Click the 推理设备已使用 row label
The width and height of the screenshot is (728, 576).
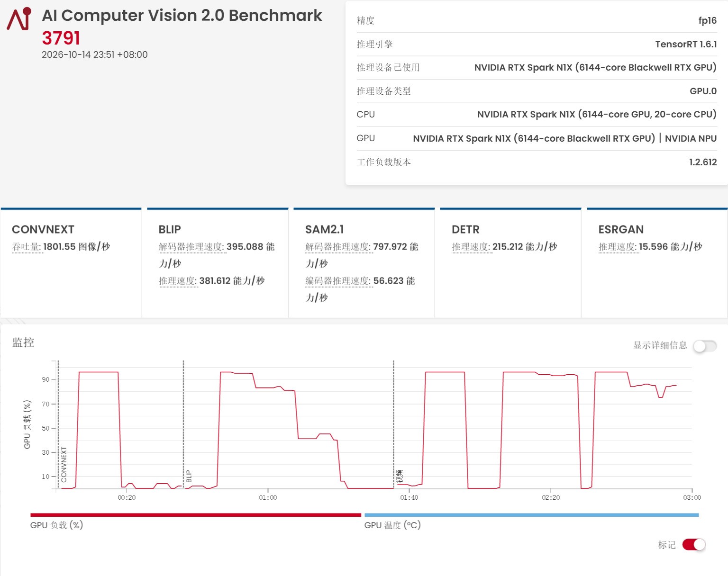(388, 67)
